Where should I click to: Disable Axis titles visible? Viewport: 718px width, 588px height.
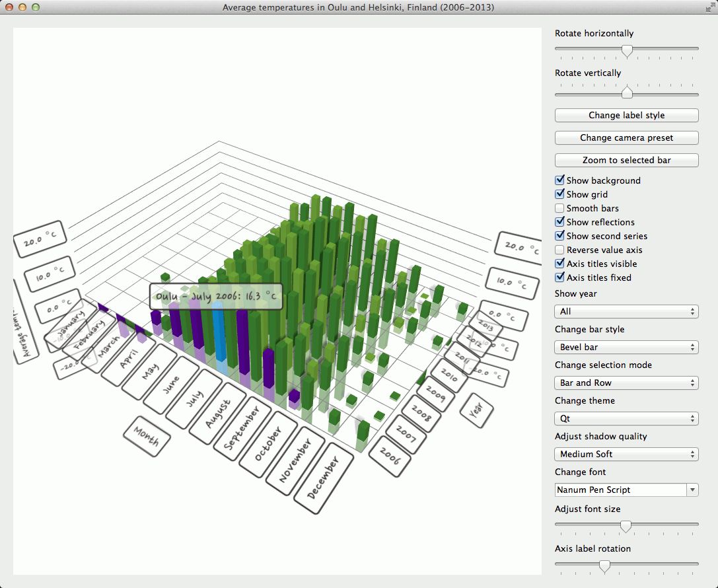point(559,264)
